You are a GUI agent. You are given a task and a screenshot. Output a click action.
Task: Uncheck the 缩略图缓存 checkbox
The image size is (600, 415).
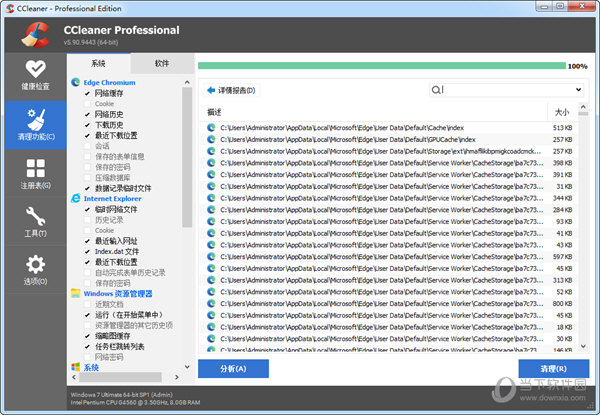tap(87, 336)
